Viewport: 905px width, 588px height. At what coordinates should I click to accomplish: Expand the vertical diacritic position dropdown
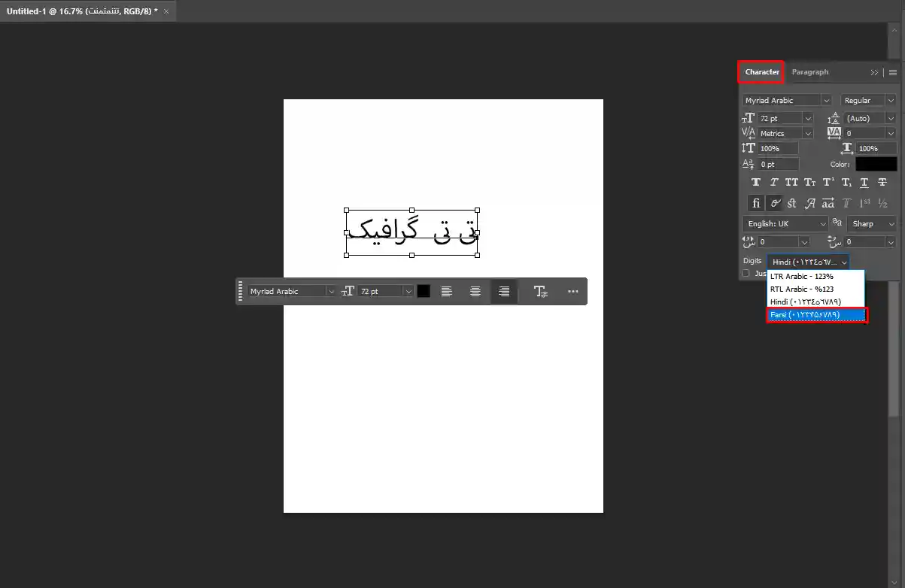click(891, 242)
